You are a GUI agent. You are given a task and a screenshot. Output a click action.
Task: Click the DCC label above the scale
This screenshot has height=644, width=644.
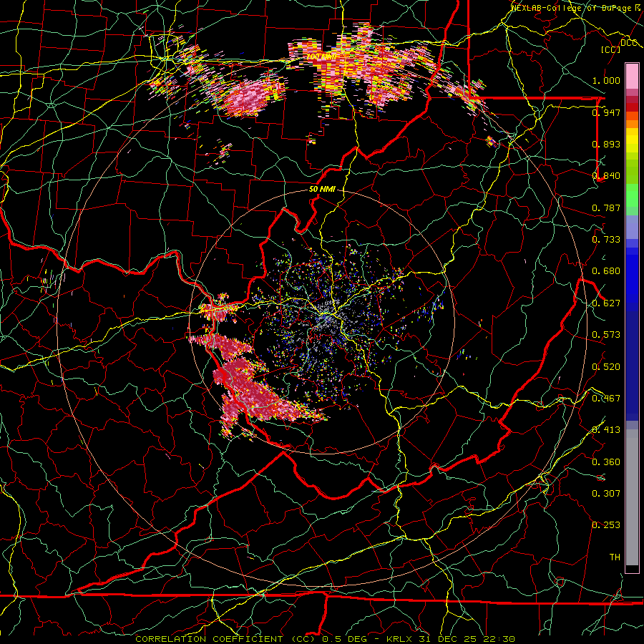tap(628, 43)
